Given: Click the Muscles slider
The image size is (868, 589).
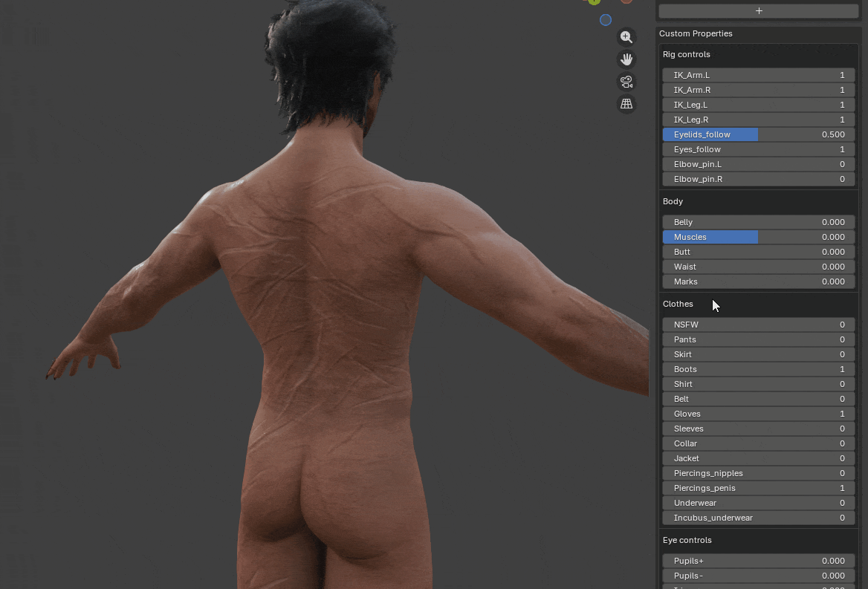Looking at the screenshot, I should click(759, 237).
